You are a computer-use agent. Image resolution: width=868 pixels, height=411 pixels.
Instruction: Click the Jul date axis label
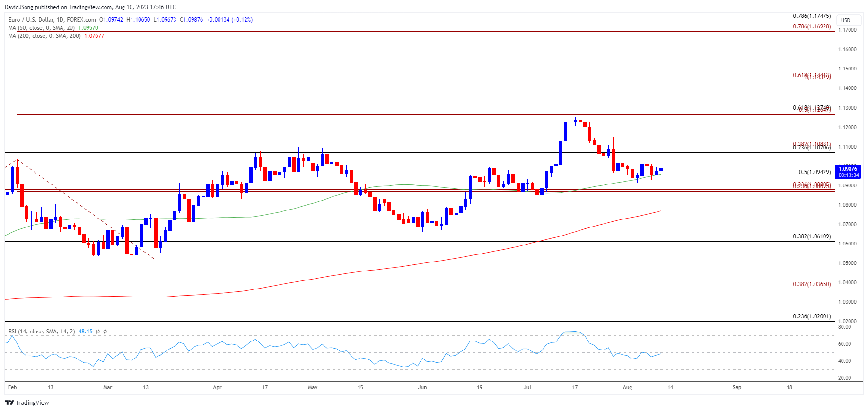[x=527, y=387]
